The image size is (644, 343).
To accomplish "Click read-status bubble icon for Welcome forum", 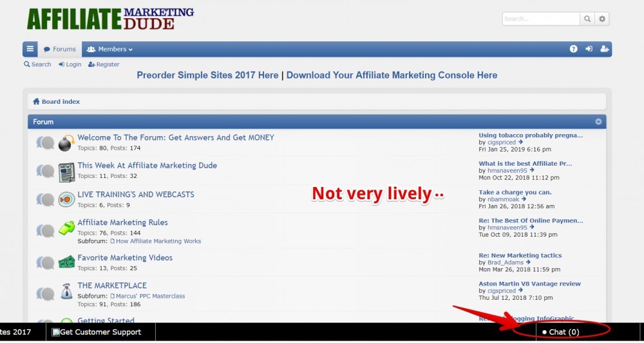I will (x=45, y=142).
